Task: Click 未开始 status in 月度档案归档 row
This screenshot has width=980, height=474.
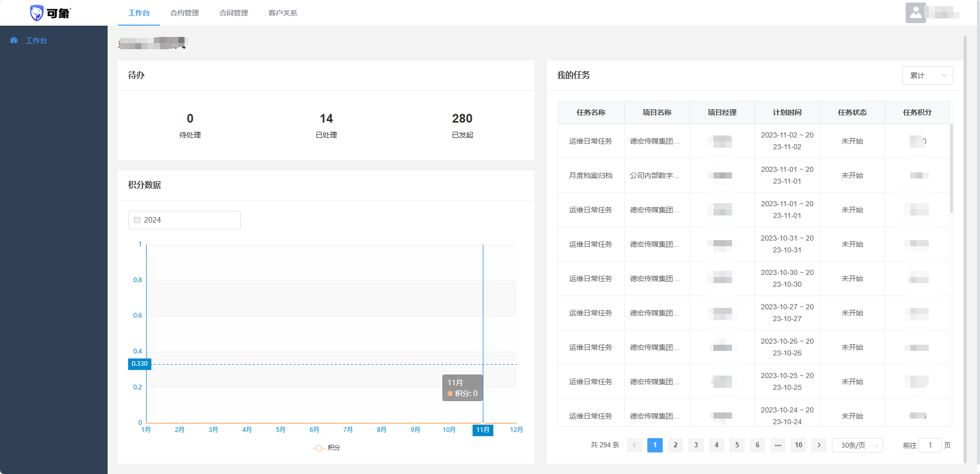Action: tap(852, 175)
